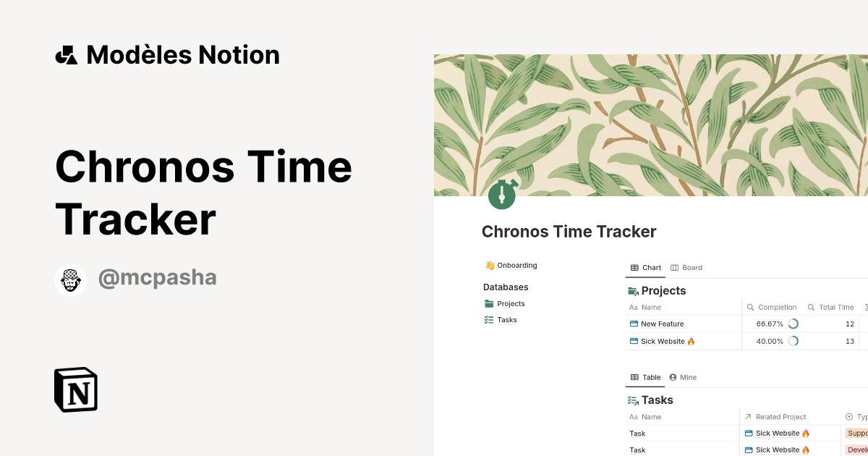
Task: Click the checklist icon beside Tasks in sidebar
Action: tap(488, 319)
